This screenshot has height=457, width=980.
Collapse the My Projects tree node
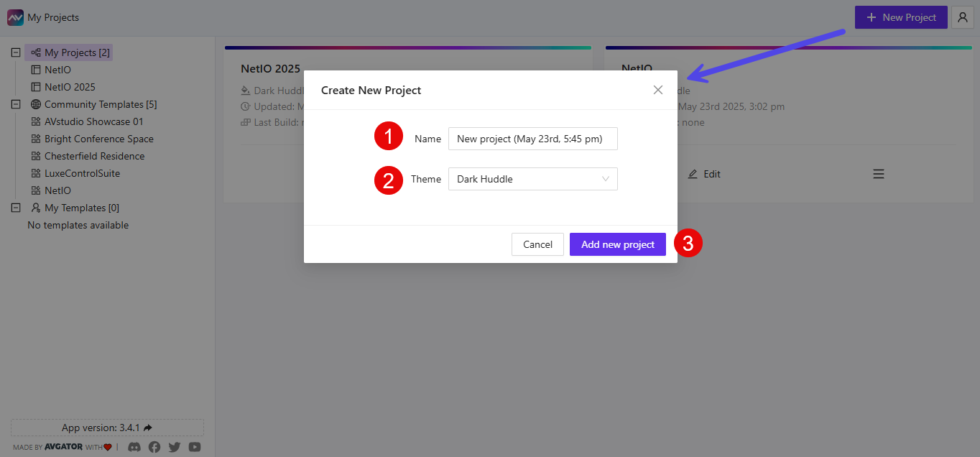click(x=15, y=52)
